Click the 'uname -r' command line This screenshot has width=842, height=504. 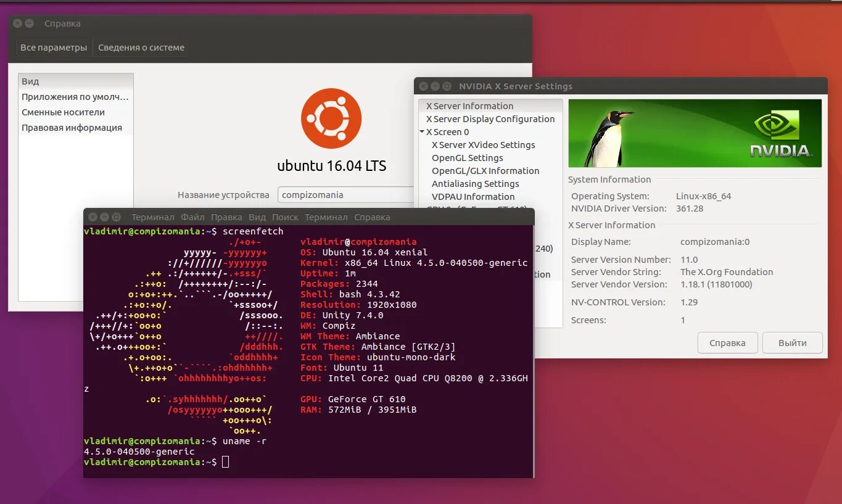click(245, 441)
